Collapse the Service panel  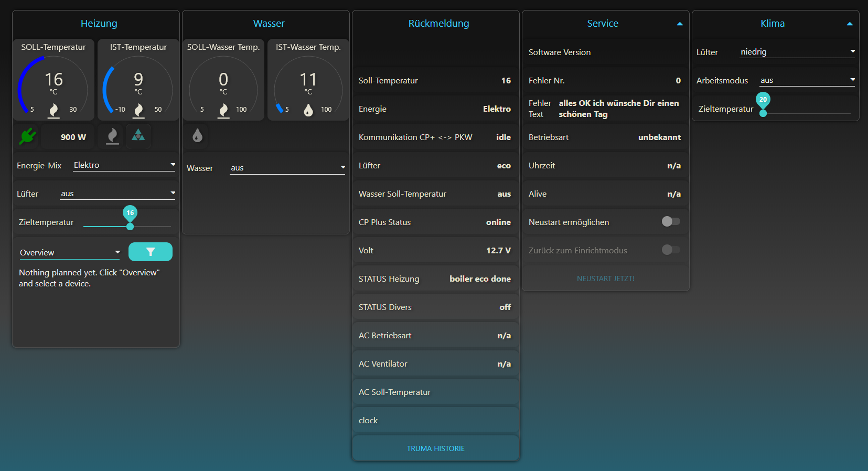tap(680, 24)
